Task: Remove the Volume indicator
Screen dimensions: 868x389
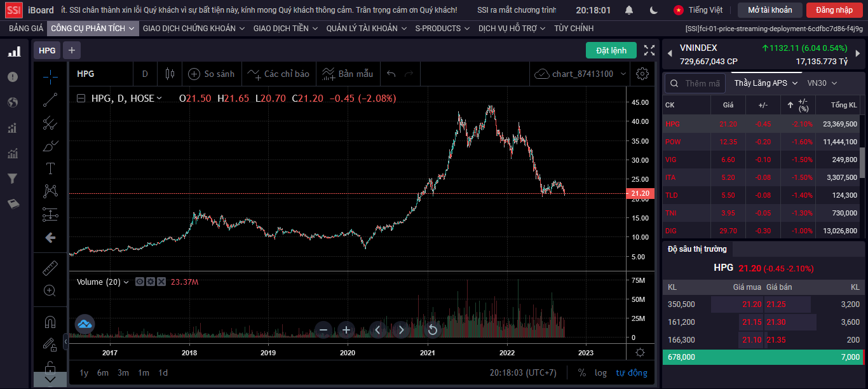Action: pos(161,282)
